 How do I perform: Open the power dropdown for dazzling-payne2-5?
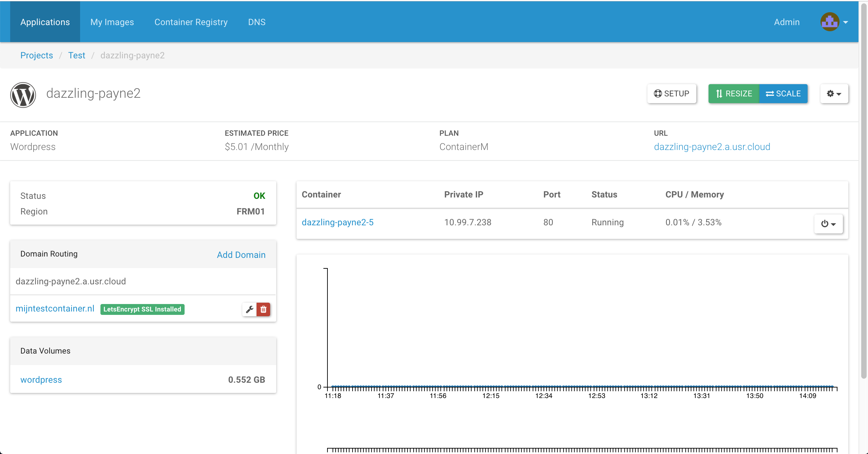pos(828,224)
